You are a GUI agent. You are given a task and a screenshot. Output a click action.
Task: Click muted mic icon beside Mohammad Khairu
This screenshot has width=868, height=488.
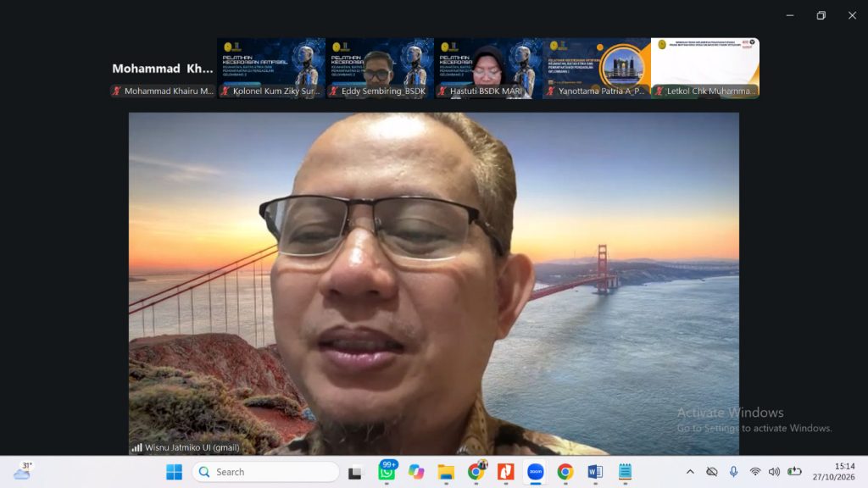click(116, 91)
